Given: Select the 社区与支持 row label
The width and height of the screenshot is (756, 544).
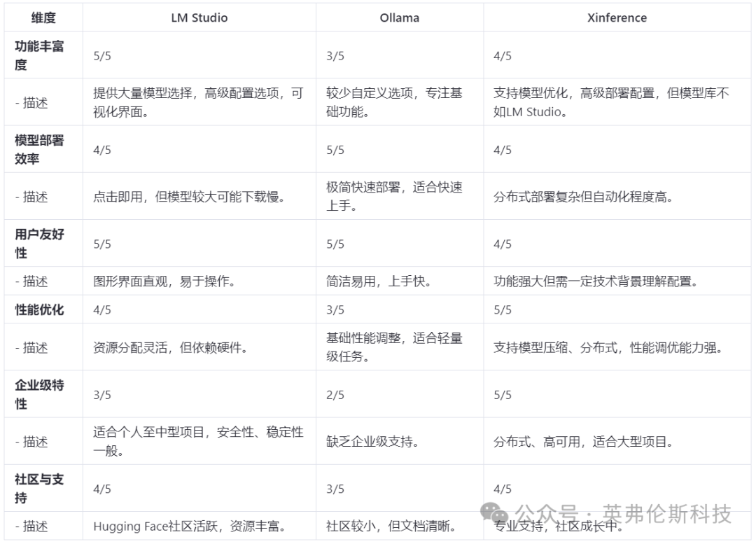Looking at the screenshot, I should [39, 488].
